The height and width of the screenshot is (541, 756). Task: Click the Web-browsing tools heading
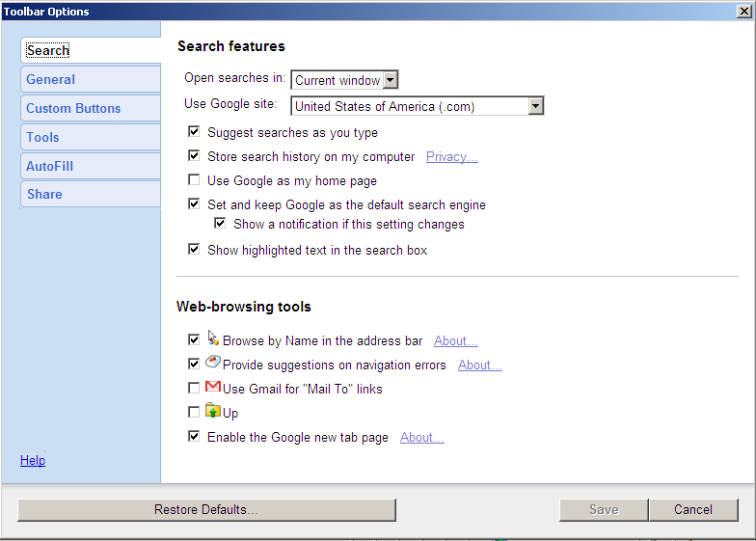243,307
